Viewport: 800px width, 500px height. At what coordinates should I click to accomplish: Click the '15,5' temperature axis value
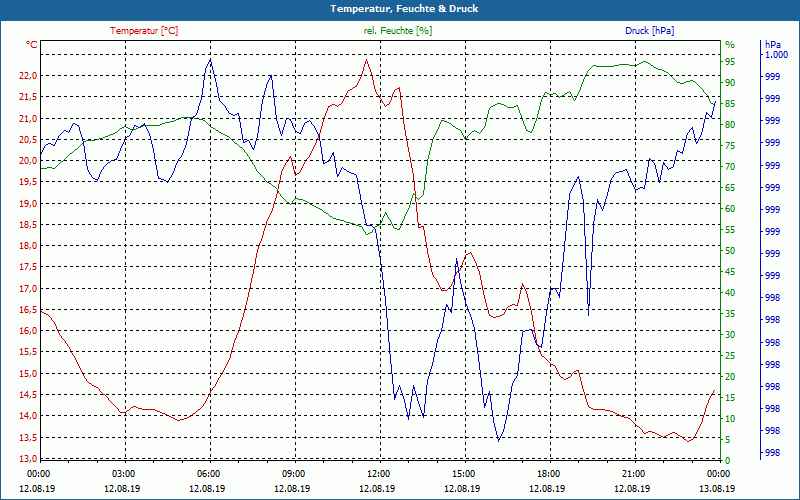28,352
